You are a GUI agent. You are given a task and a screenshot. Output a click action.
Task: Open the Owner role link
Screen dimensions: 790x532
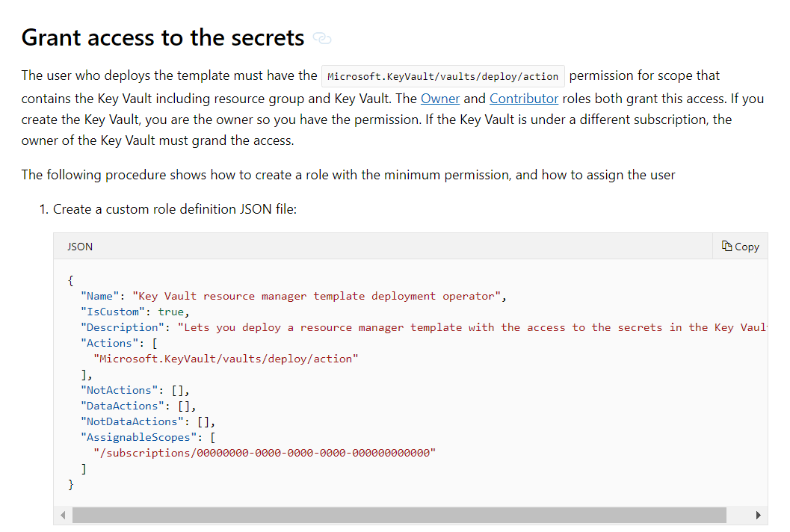(439, 99)
